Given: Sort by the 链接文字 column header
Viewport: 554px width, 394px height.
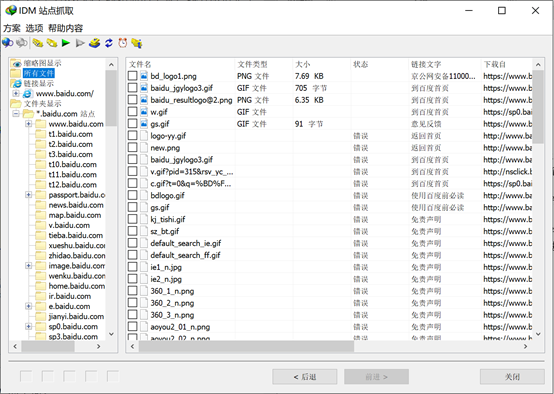Looking at the screenshot, I should 445,64.
